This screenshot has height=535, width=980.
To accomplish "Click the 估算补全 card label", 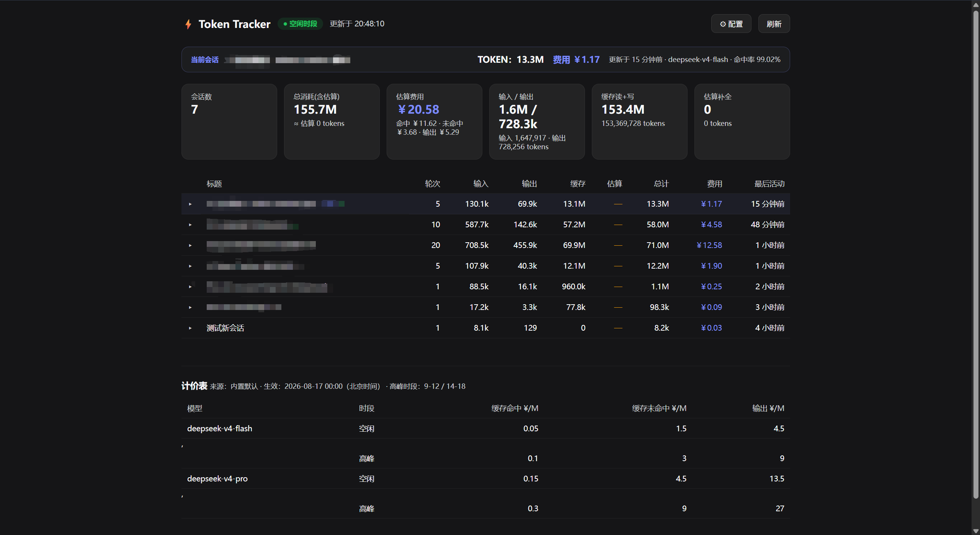I will click(717, 97).
